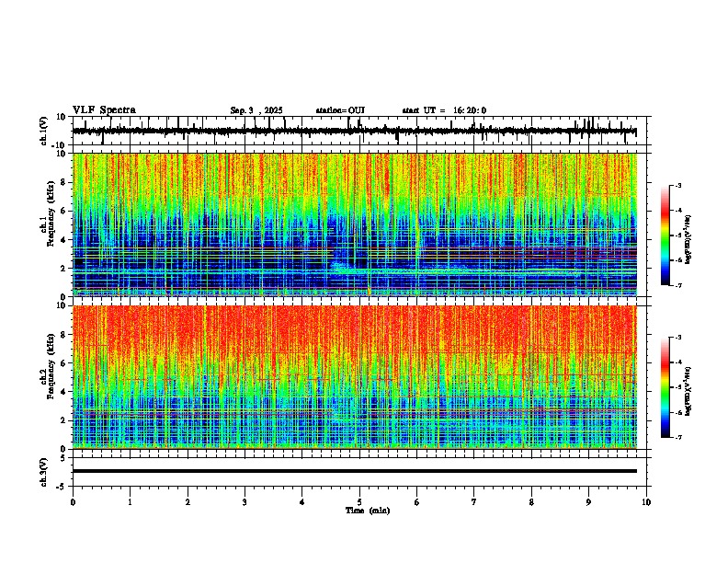Click the ch.2 color scale bar

(x=665, y=387)
